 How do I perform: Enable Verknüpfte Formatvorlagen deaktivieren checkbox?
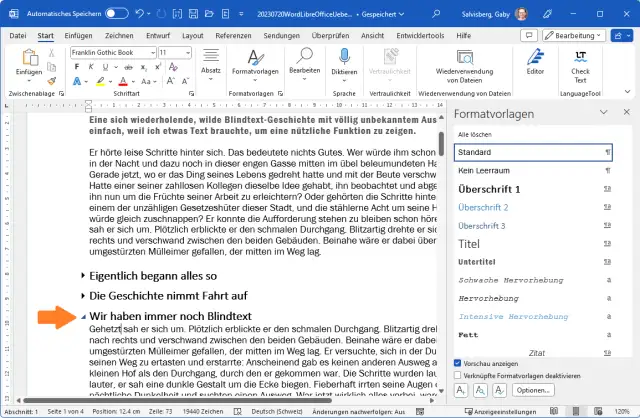click(459, 375)
